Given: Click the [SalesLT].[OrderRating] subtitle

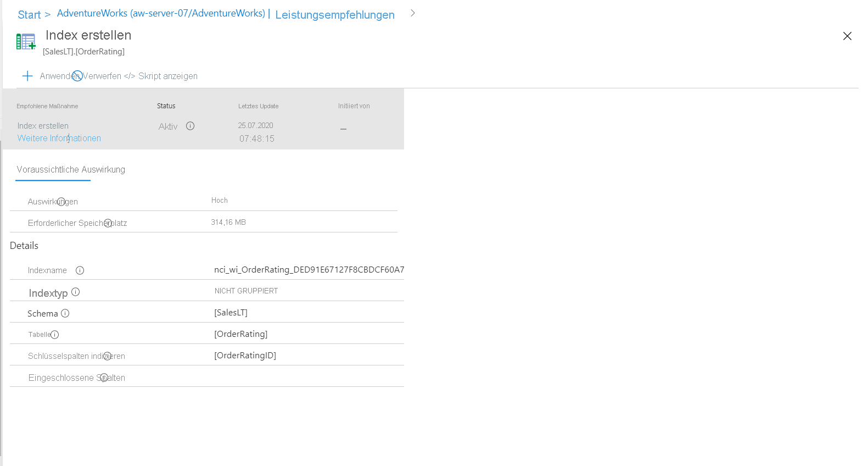Looking at the screenshot, I should pos(84,52).
